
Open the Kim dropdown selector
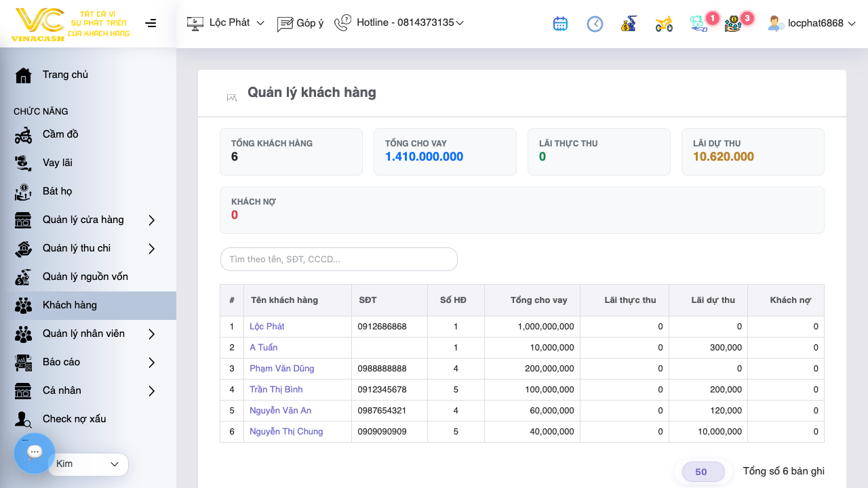point(88,464)
